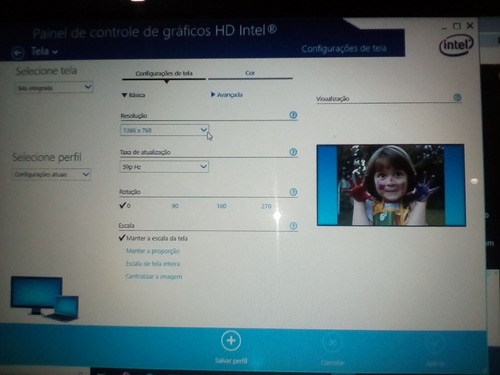
Task: Switch to the Cor tab
Action: (250, 73)
